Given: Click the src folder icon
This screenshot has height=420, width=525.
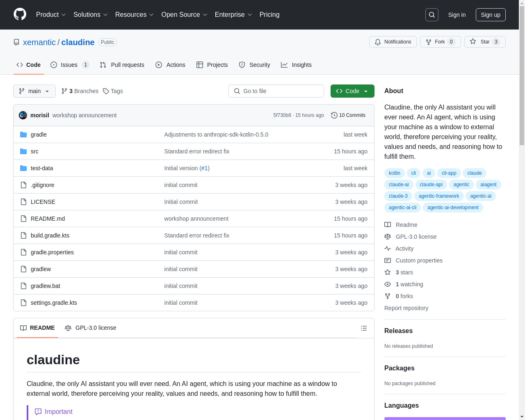Looking at the screenshot, I should pyautogui.click(x=23, y=151).
